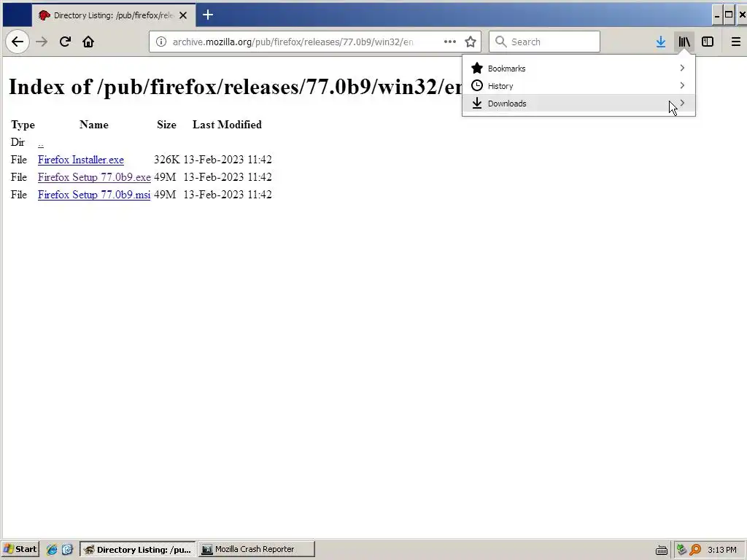Image resolution: width=747 pixels, height=560 pixels.
Task: Open History in the Library menu
Action: point(578,86)
